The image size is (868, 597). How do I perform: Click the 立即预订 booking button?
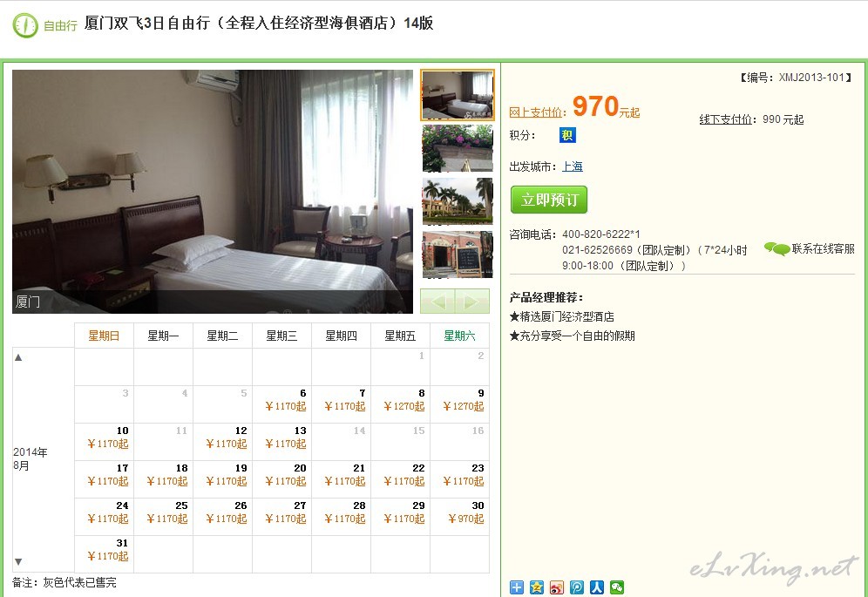548,200
